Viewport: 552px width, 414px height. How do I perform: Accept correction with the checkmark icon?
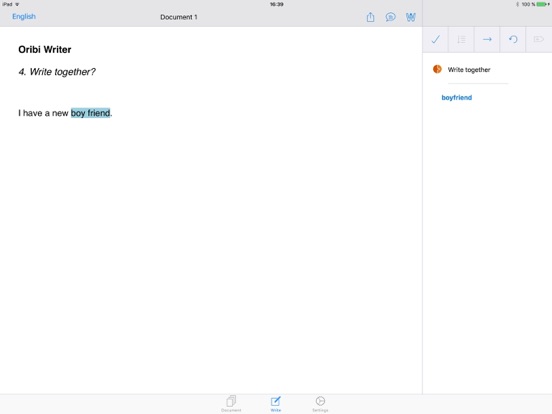pos(435,39)
